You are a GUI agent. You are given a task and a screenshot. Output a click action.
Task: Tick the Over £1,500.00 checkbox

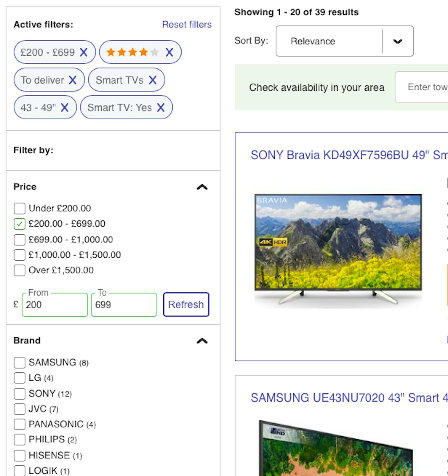[x=20, y=270]
